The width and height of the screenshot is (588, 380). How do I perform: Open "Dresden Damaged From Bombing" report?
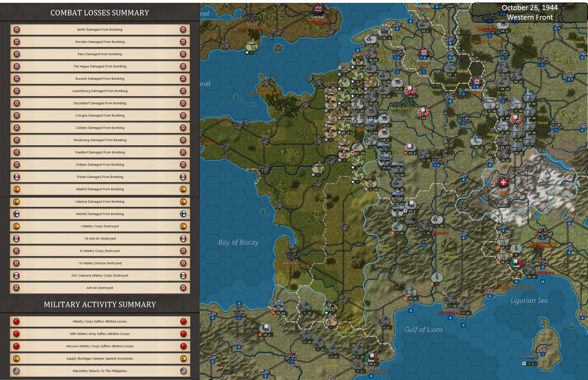coord(100,42)
